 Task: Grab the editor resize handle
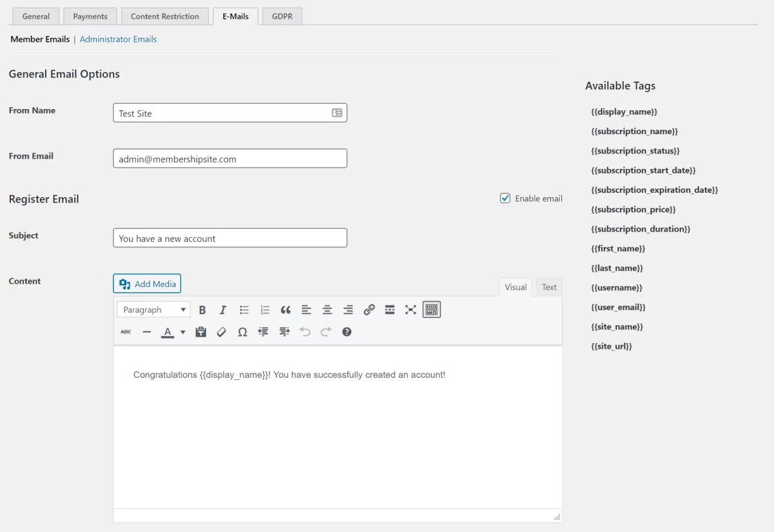click(x=557, y=517)
